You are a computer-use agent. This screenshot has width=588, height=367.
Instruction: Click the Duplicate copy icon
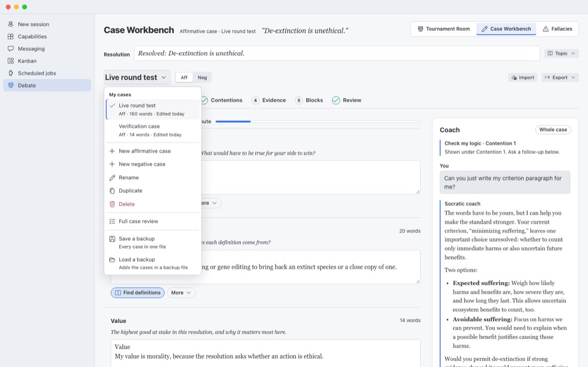tap(112, 191)
